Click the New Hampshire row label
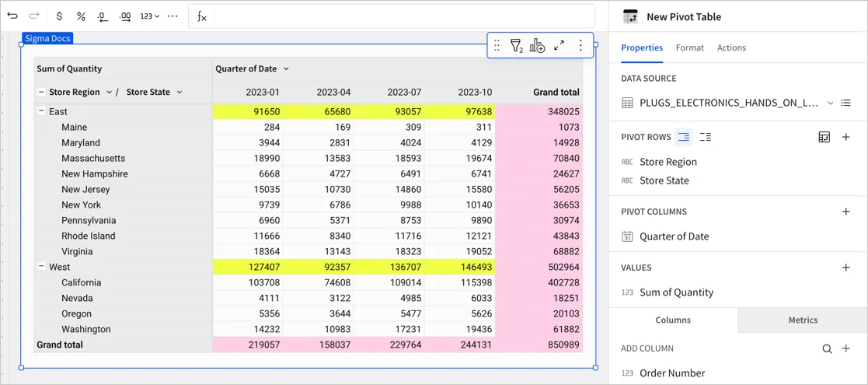868x385 pixels. click(95, 173)
